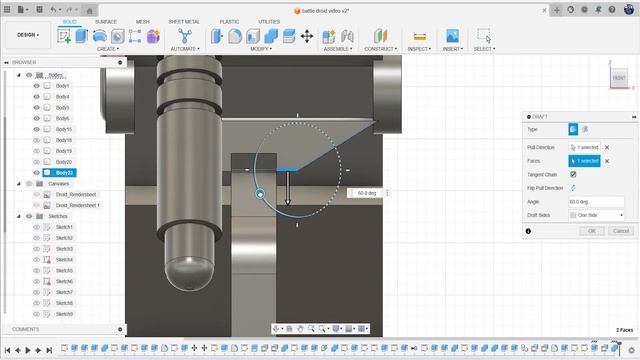Click the Save icon
This screenshot has height=360, width=640.
[39, 9]
